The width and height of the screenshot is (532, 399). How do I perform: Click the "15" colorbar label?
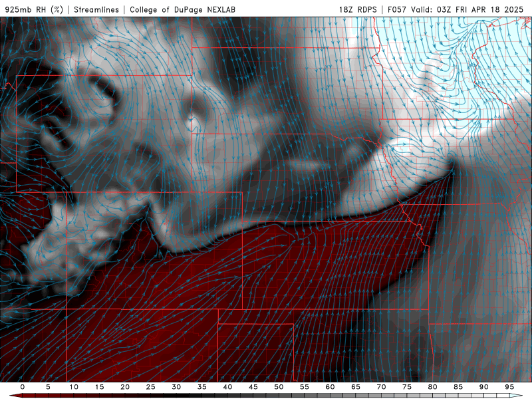99,387
